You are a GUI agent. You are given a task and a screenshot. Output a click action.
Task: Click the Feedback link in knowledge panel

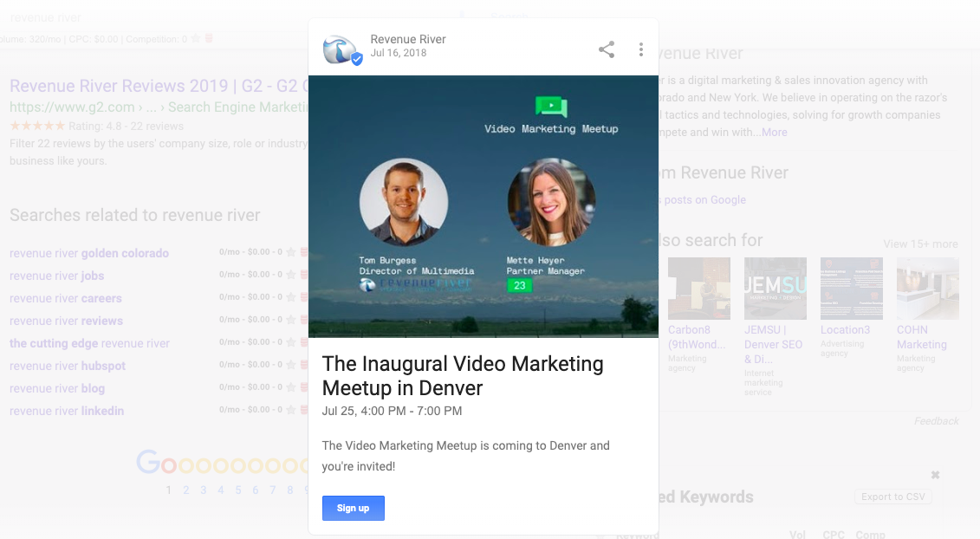tap(937, 421)
